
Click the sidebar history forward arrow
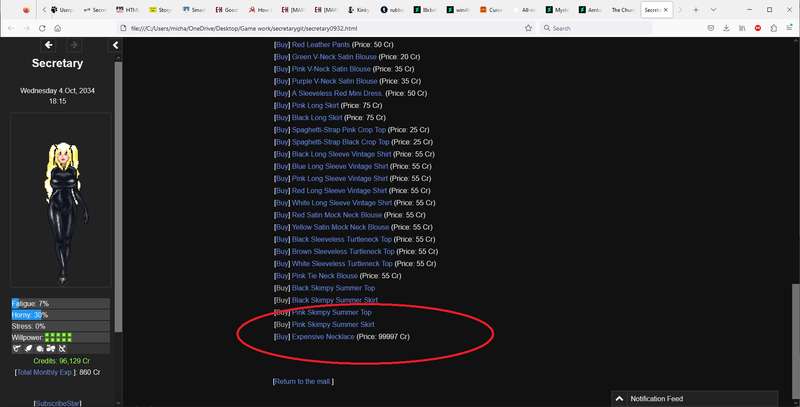coord(73,45)
